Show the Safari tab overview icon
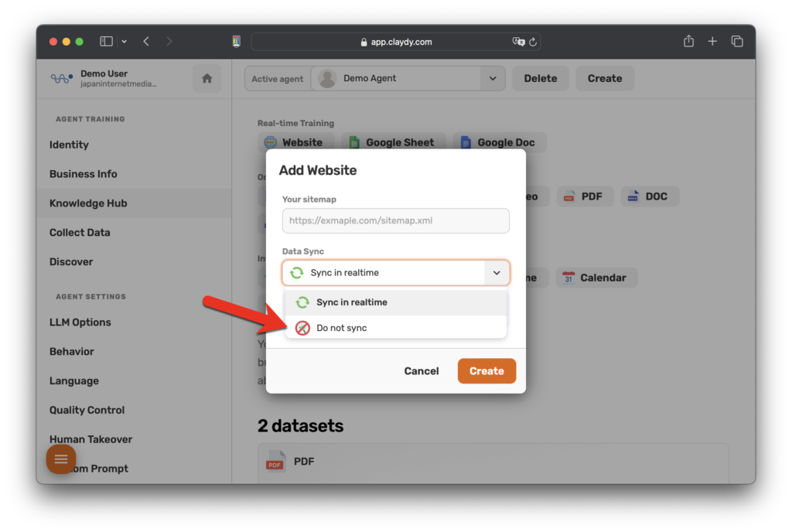Screen dimensions: 792x532 pyautogui.click(x=737, y=42)
